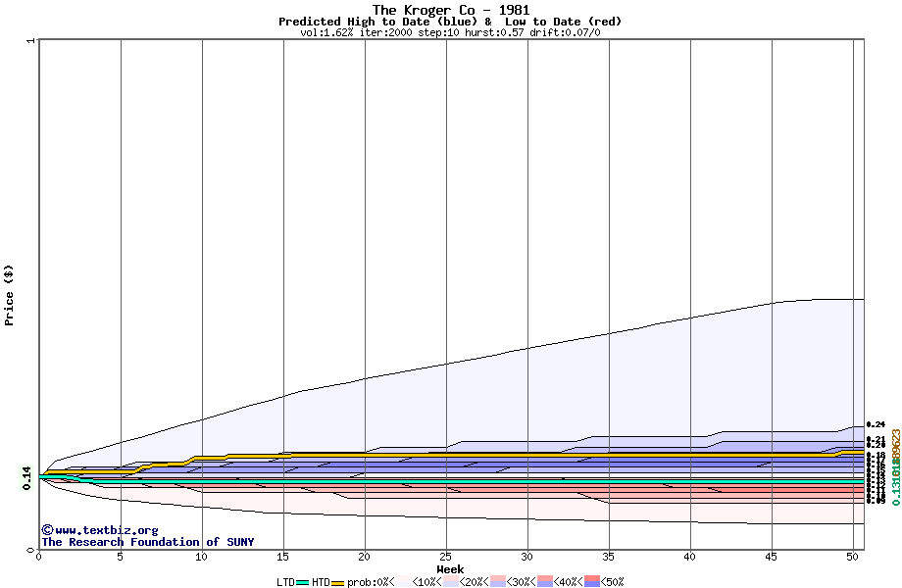Click the '0.21' price label at right edge

(x=876, y=440)
